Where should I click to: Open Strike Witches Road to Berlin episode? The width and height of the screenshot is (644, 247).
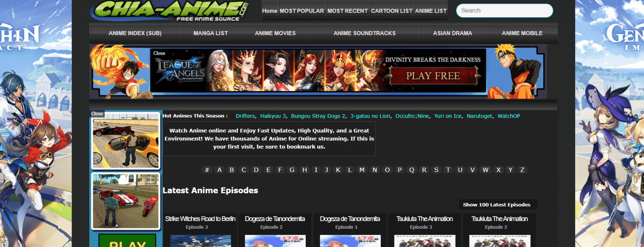coord(200,219)
